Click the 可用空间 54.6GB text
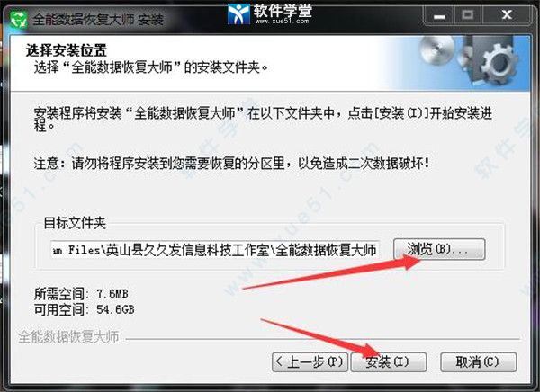Screen dimensions: 540x392 pos(85,309)
